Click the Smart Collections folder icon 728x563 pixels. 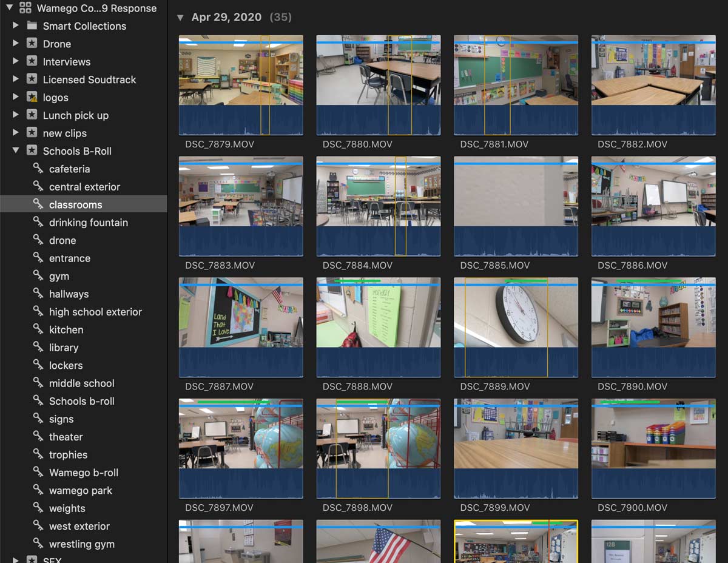32,26
